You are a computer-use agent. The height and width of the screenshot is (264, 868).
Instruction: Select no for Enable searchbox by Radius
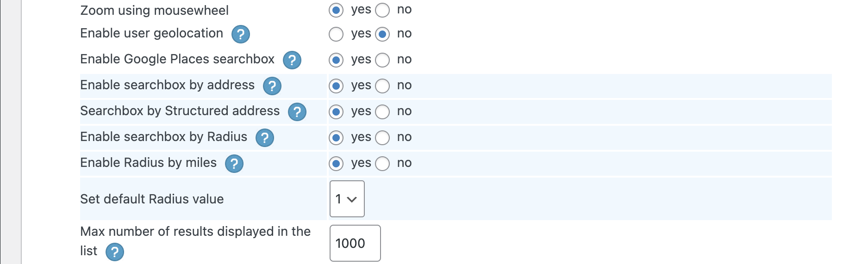point(382,138)
